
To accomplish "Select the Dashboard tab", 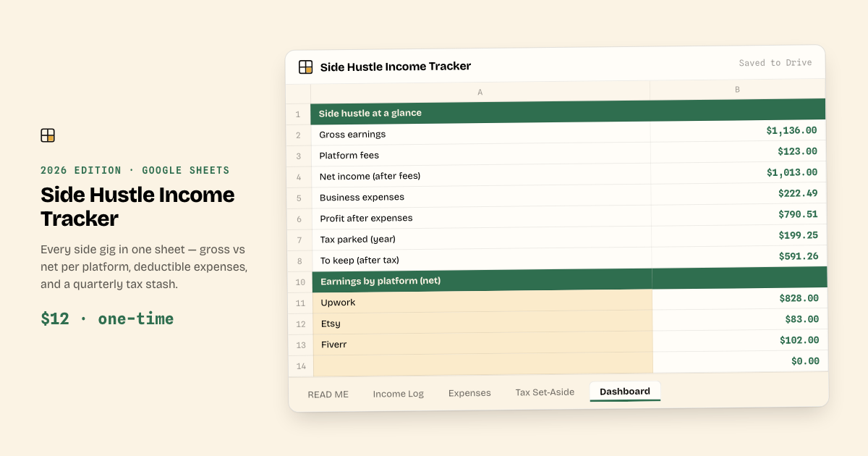I will pyautogui.click(x=625, y=392).
